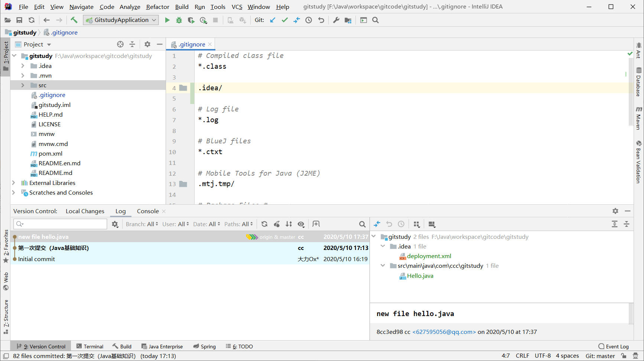Toggle the Maven side panel
Viewport: 644px width, 361px height.
point(638,118)
